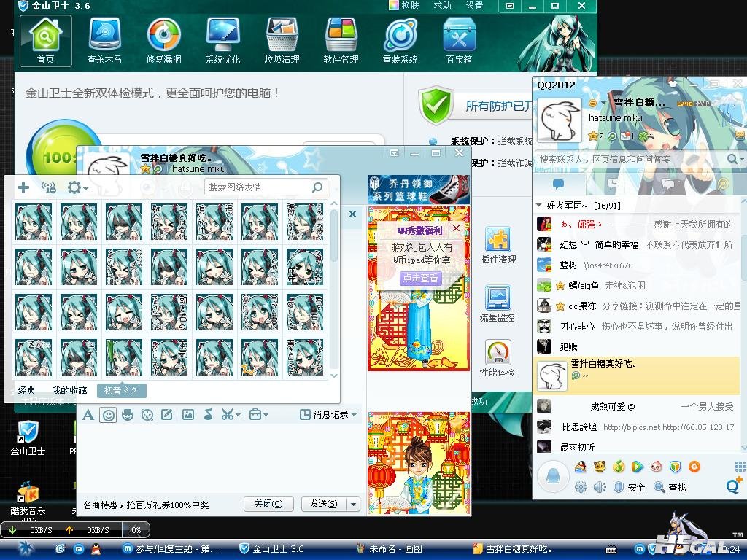Viewport: 747px width, 560px height.
Task: Click 查找 find in QQ bottom bar
Action: coord(670,487)
